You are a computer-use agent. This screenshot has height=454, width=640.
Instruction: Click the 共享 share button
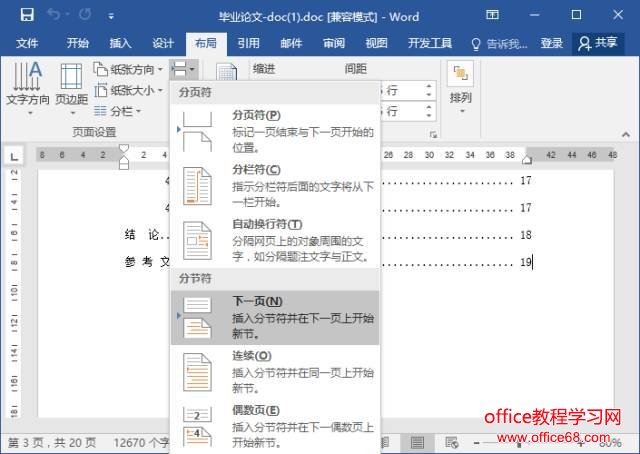[x=598, y=43]
